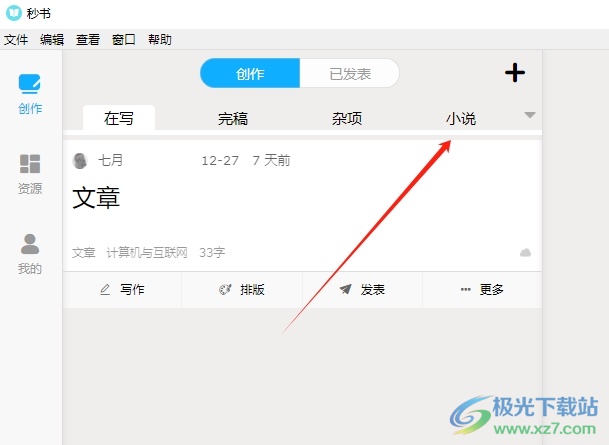Screen dimensions: 609x445
Task: Open the 资源 sidebar section
Action: pyautogui.click(x=30, y=164)
